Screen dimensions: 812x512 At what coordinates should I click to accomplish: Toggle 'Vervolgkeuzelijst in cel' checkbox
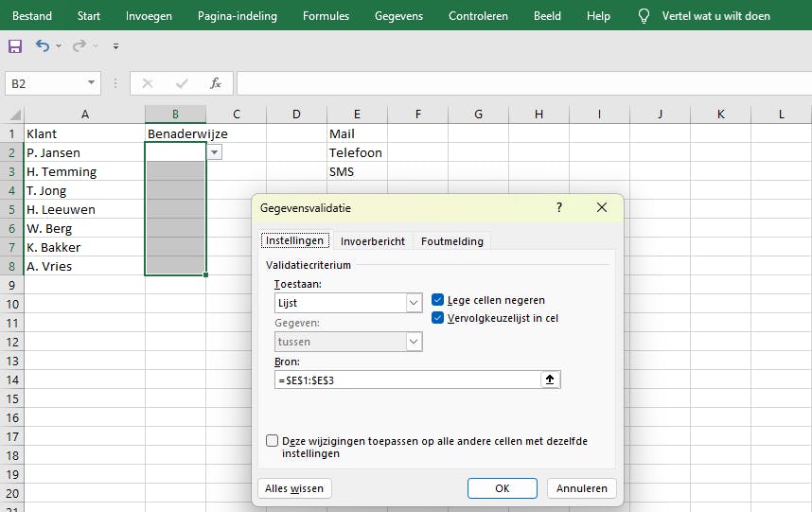[x=438, y=318]
